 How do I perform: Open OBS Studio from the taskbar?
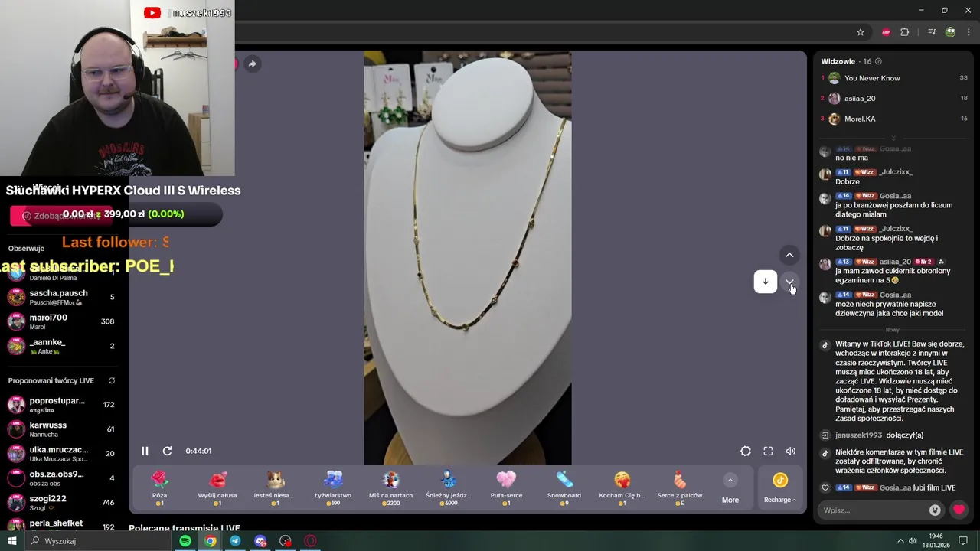point(286,541)
